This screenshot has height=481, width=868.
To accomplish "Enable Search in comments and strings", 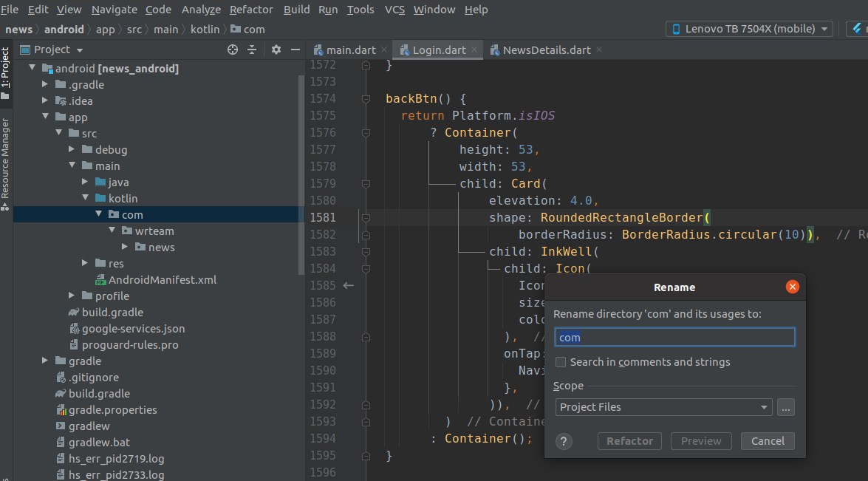I will pyautogui.click(x=561, y=362).
